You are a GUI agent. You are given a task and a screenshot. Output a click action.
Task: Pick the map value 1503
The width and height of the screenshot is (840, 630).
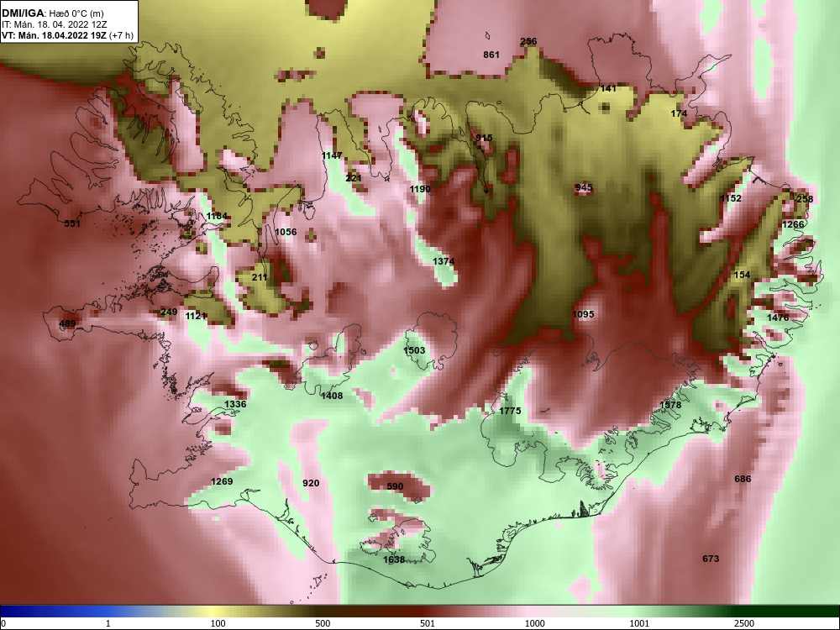(x=414, y=350)
